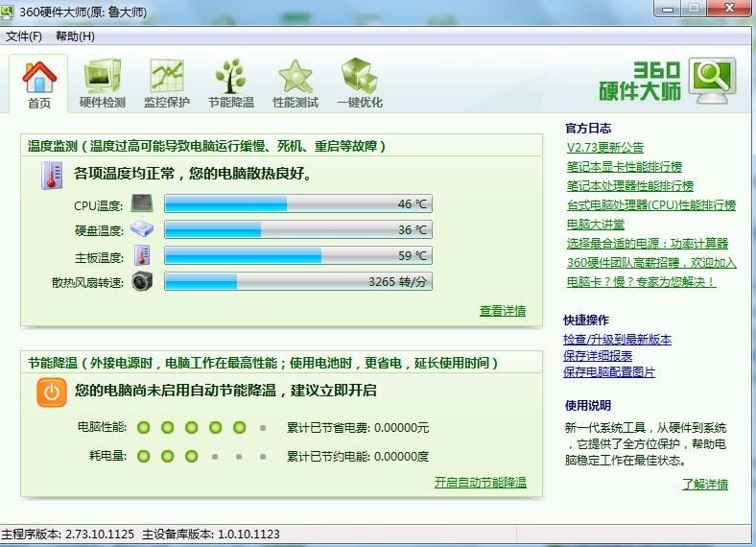Open 笔记本显卡性能排行榜 link
This screenshot has height=547, width=756.
(624, 167)
